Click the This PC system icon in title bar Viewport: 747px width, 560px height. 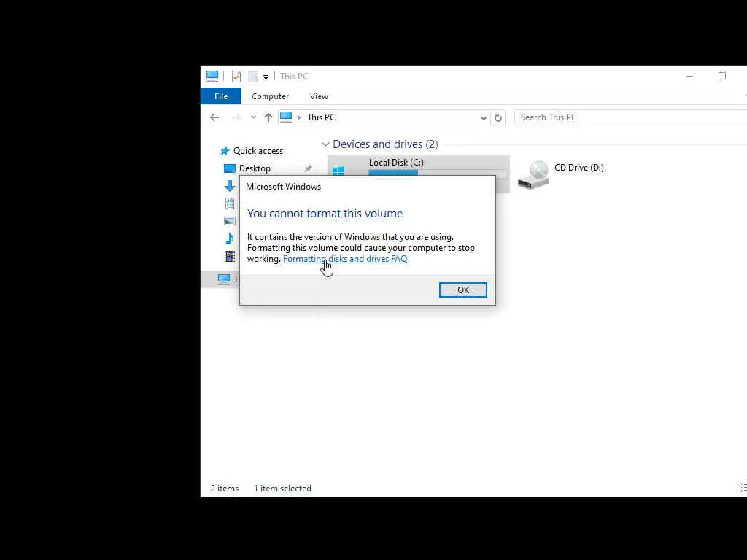point(212,76)
